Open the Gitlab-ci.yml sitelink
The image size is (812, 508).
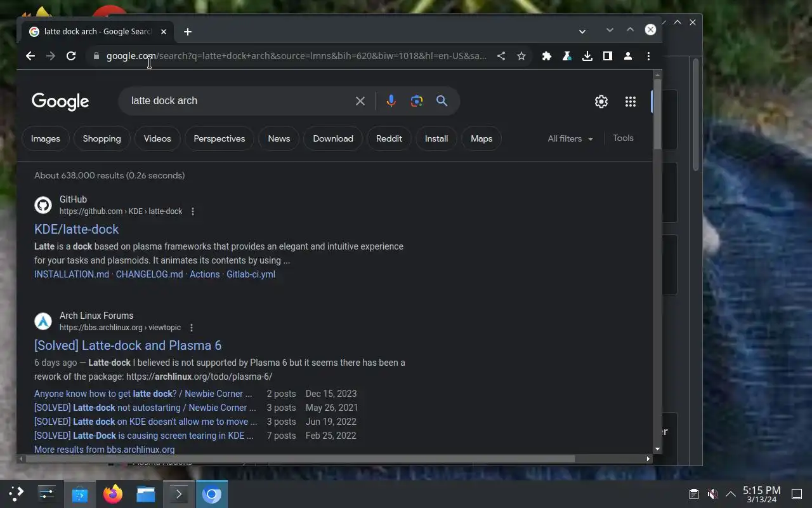pyautogui.click(x=251, y=274)
